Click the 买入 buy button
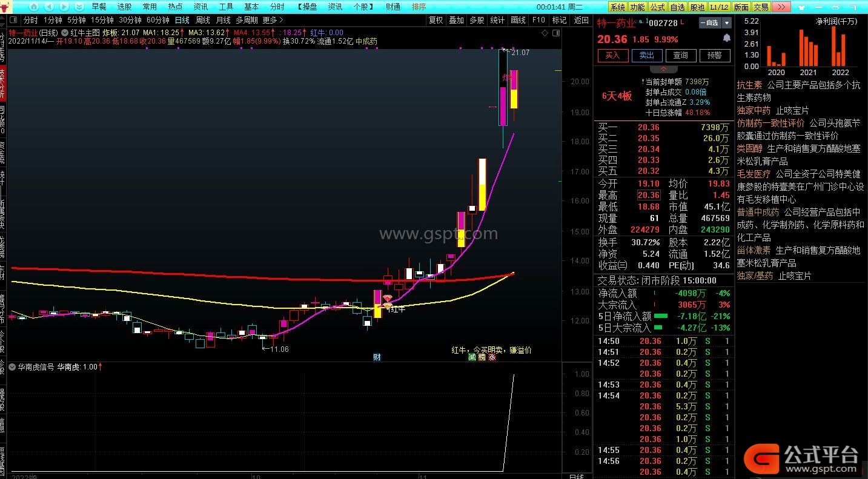The height and width of the screenshot is (479, 868). pyautogui.click(x=613, y=55)
